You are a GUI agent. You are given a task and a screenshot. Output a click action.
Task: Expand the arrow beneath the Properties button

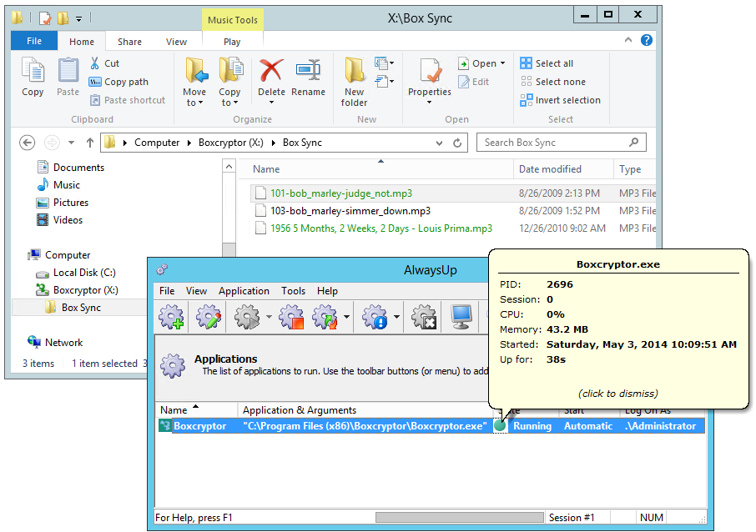pyautogui.click(x=429, y=103)
